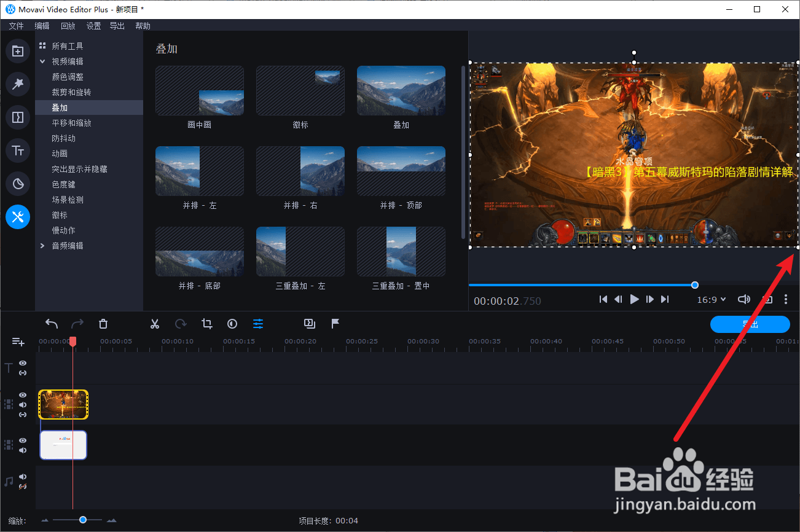This screenshot has height=532, width=800.
Task: Open the 帮助 menu
Action: pyautogui.click(x=143, y=26)
